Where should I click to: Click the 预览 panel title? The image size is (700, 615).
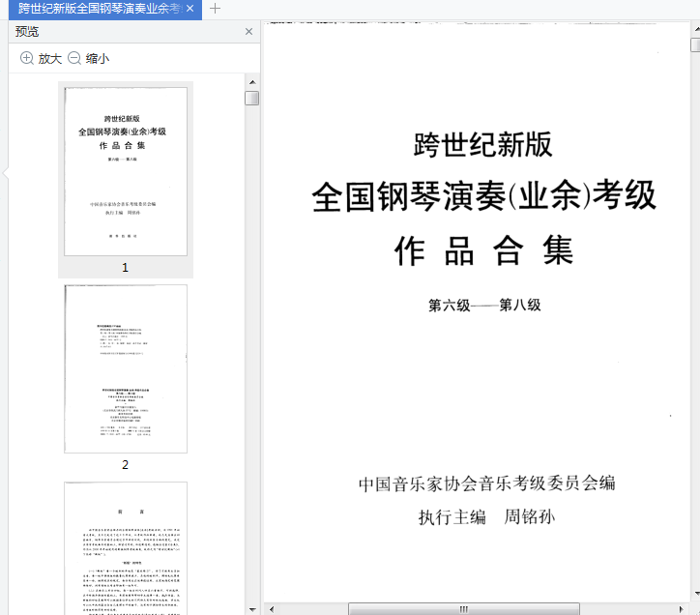[x=27, y=31]
